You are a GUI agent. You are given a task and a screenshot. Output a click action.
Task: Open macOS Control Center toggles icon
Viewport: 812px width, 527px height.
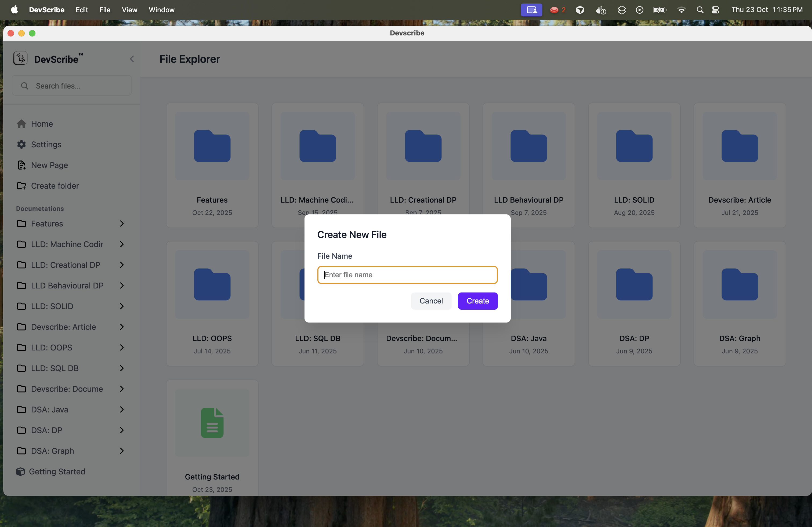(x=715, y=10)
